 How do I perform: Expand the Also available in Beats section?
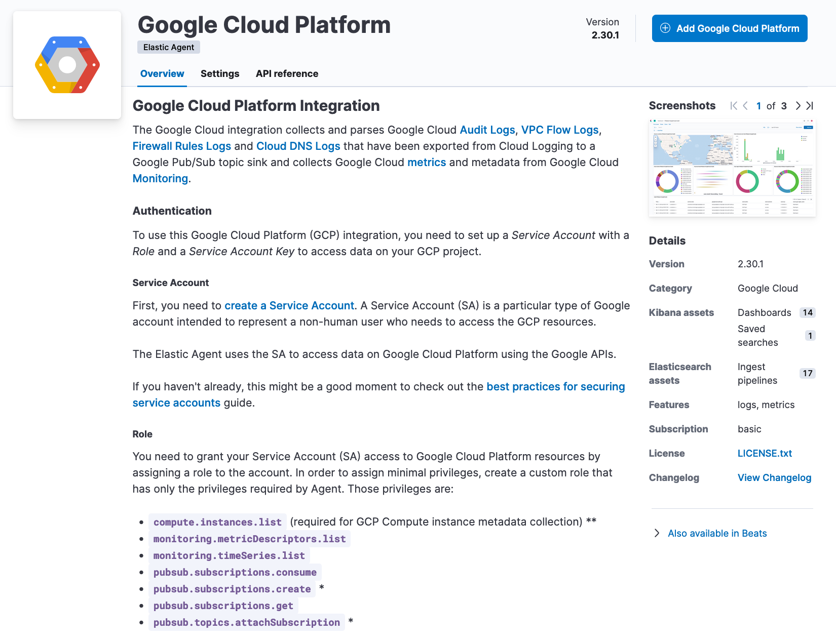[x=657, y=533]
